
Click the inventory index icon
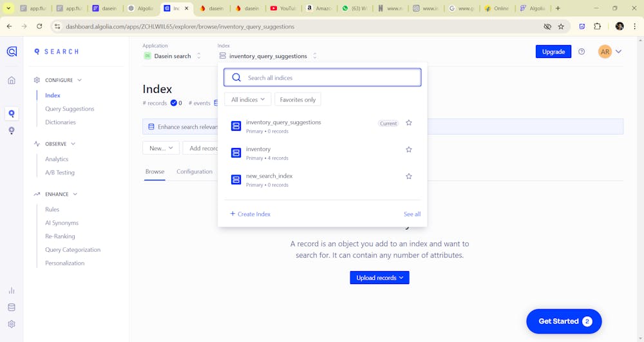(236, 153)
